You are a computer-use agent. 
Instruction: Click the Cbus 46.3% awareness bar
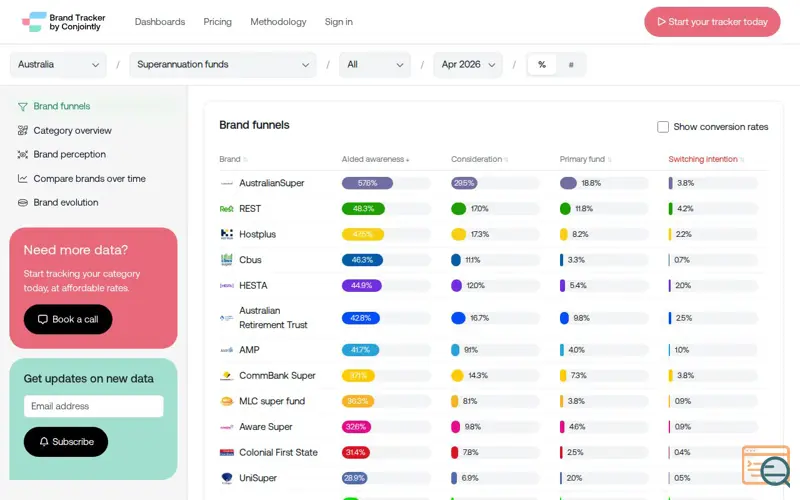coord(362,260)
